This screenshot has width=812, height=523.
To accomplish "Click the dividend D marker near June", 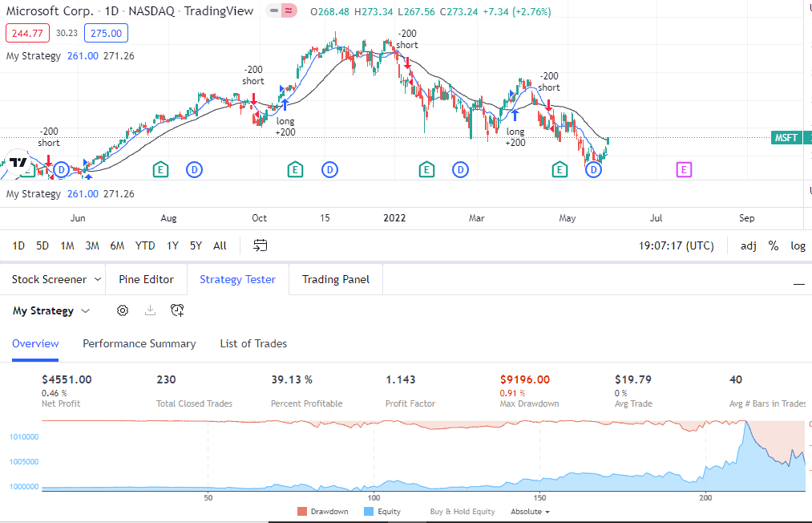I will pos(61,169).
